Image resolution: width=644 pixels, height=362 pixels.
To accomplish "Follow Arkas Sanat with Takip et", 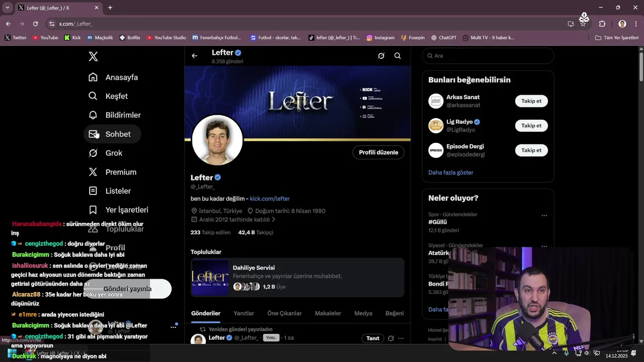I will pos(531,101).
